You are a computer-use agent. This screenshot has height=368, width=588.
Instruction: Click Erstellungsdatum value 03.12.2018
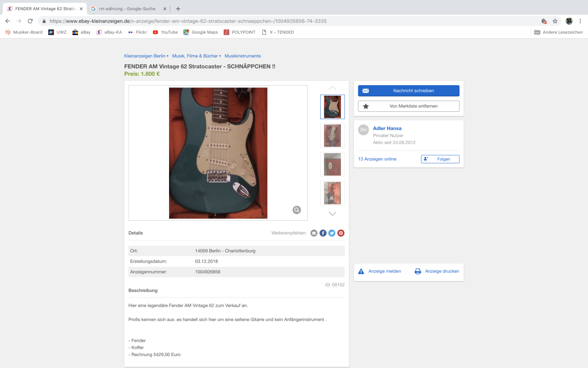tap(206, 261)
